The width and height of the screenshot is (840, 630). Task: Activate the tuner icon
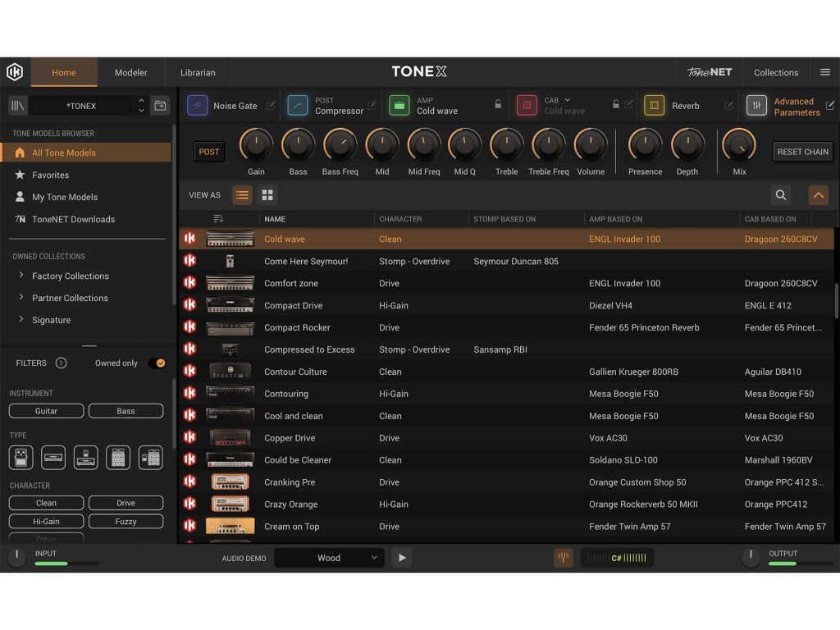click(563, 558)
